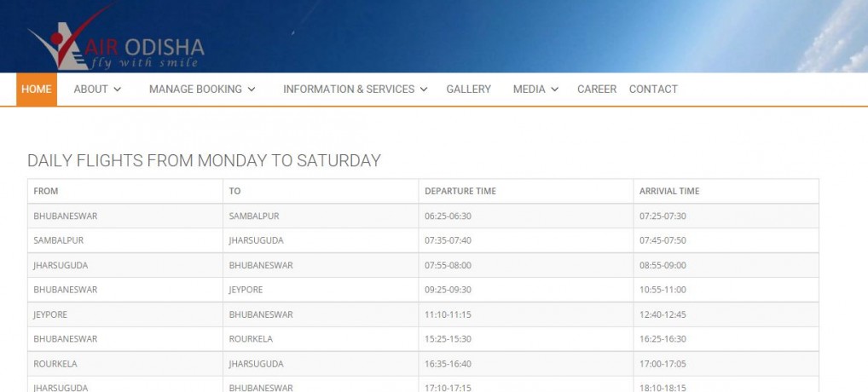Click the Daily Flights heading
868x392 pixels.
[204, 160]
